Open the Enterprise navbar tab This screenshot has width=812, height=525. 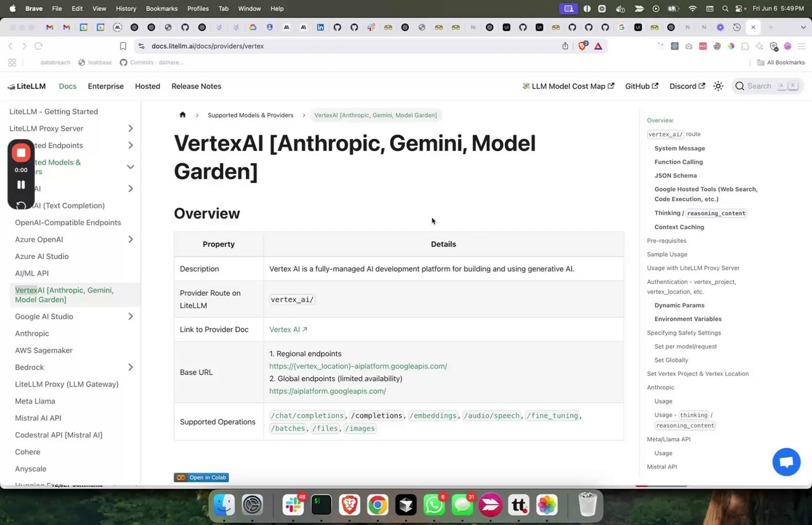[105, 86]
